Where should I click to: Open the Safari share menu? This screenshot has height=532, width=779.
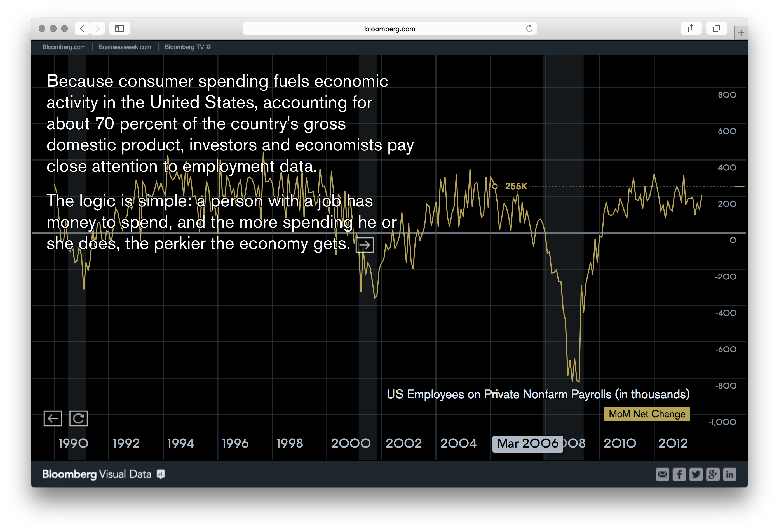(691, 29)
